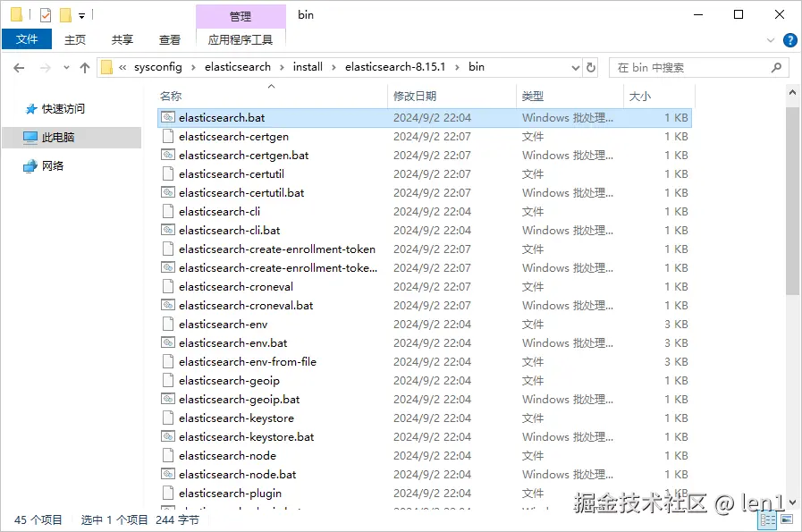802x532 pixels.
Task: Click the elasticsearch-croneval file icon
Action: [x=168, y=286]
